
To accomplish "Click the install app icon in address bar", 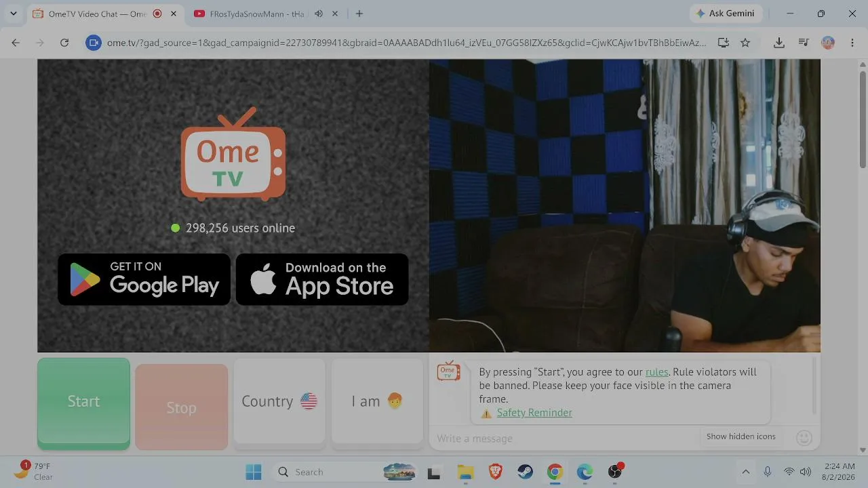I will 724,43.
